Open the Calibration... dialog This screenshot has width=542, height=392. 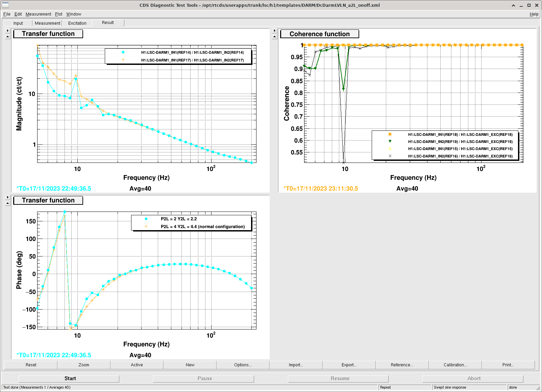pyautogui.click(x=455, y=365)
